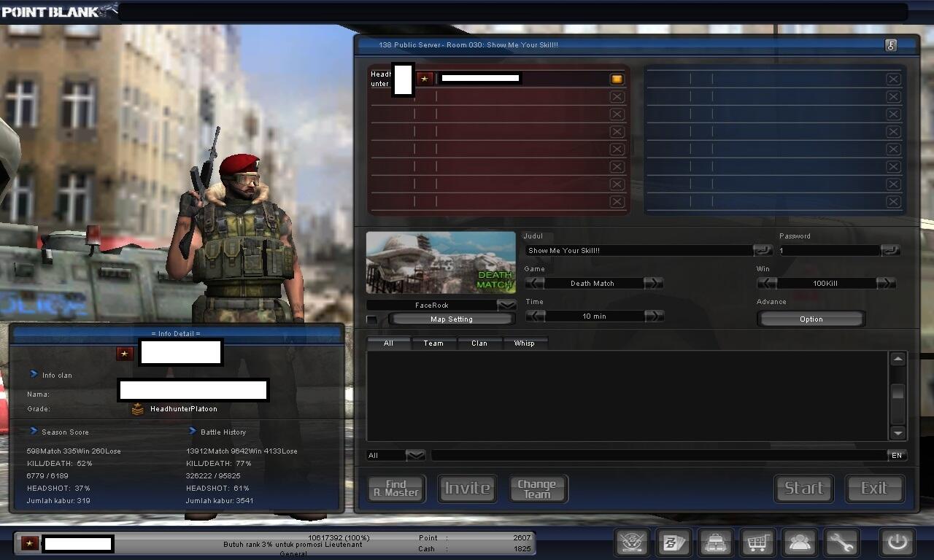Click the chat scrollbar up arrow
The image size is (934, 560).
pos(898,359)
